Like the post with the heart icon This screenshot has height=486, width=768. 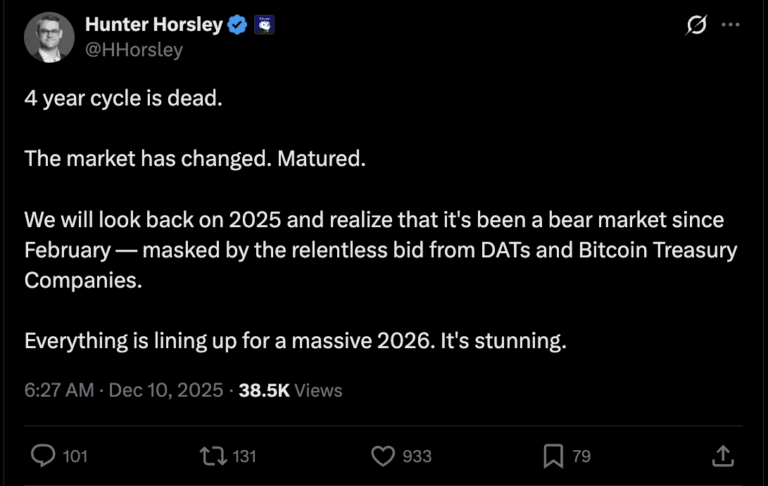[383, 456]
